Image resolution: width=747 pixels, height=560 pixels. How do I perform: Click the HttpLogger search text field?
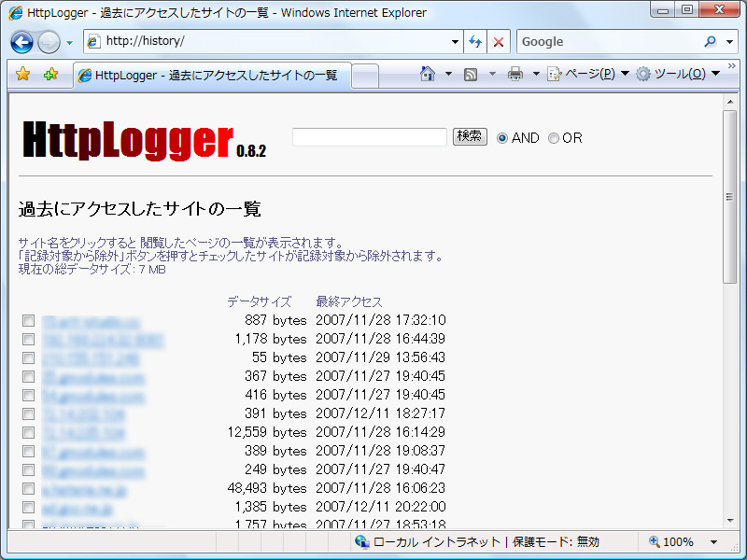[x=369, y=137]
